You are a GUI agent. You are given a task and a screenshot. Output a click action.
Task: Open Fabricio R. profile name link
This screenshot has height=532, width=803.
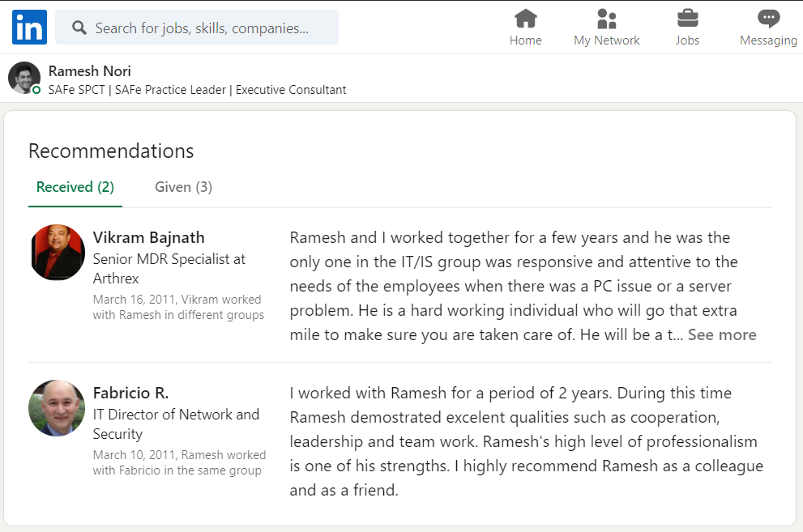(130, 393)
